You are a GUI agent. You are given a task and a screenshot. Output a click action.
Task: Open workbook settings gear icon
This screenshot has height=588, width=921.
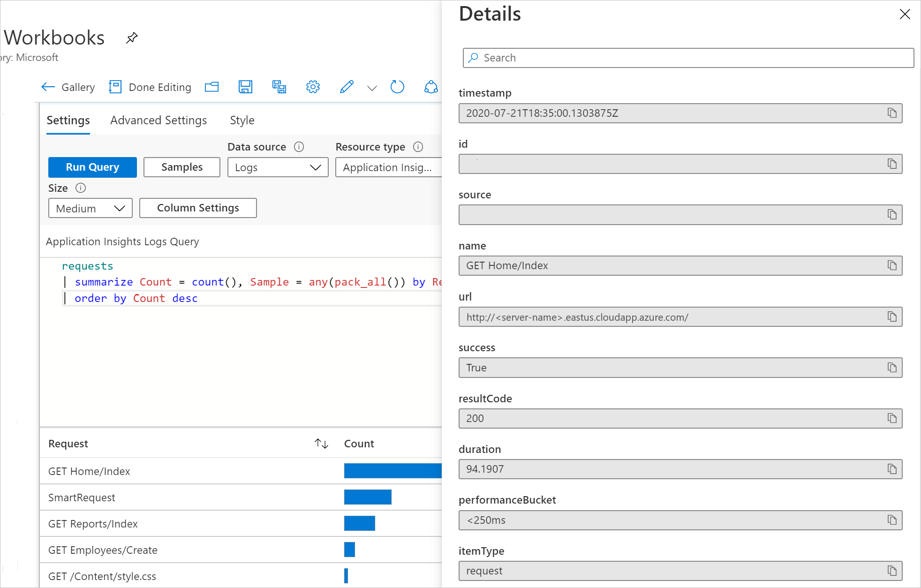tap(313, 87)
